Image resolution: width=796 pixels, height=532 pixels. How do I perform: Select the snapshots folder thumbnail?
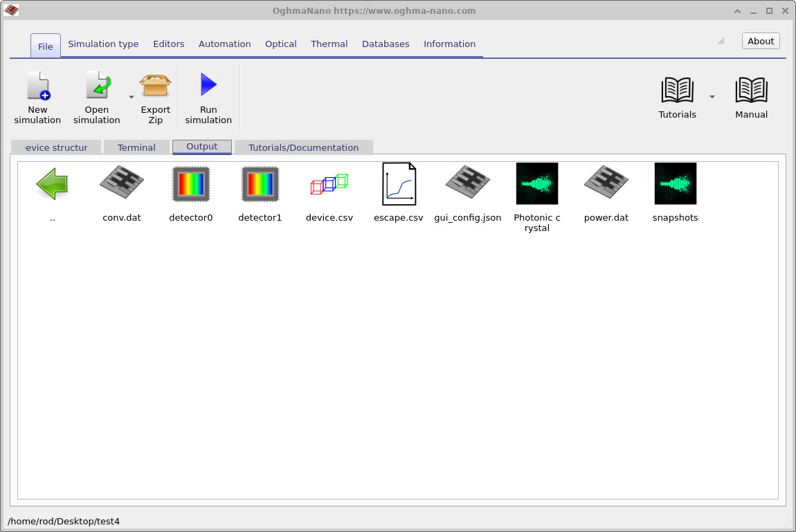(675, 183)
